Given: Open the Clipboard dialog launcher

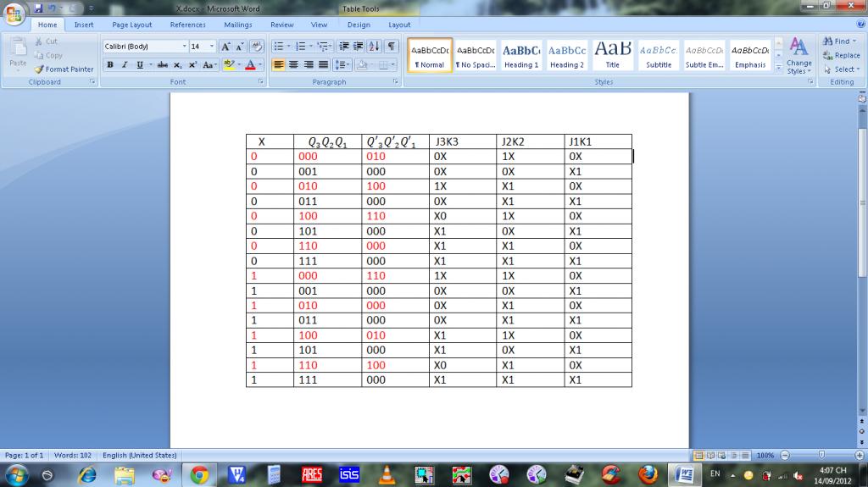Looking at the screenshot, I should pyautogui.click(x=92, y=82).
